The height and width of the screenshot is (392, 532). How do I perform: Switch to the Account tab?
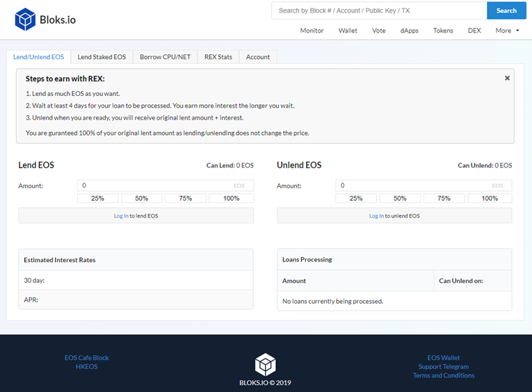point(258,57)
